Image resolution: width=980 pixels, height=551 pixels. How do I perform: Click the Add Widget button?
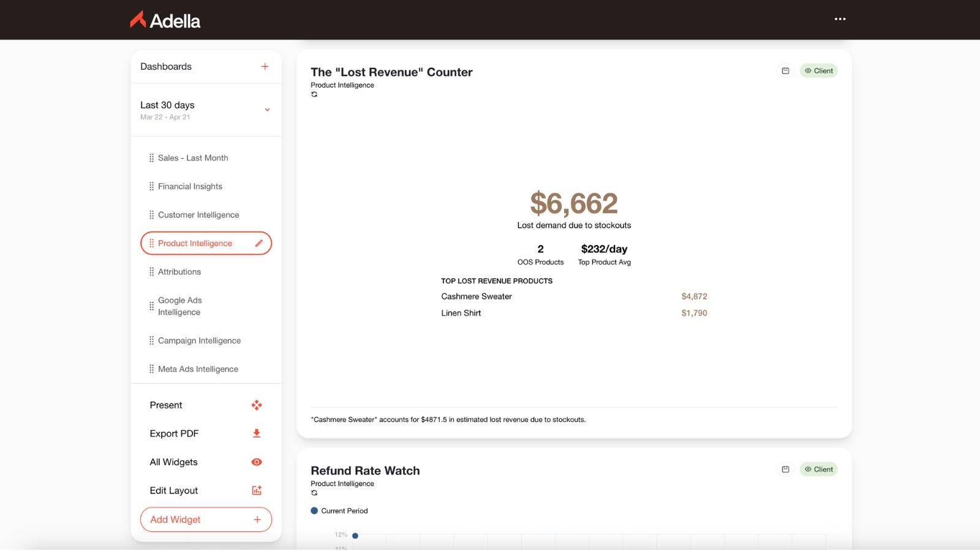206,520
